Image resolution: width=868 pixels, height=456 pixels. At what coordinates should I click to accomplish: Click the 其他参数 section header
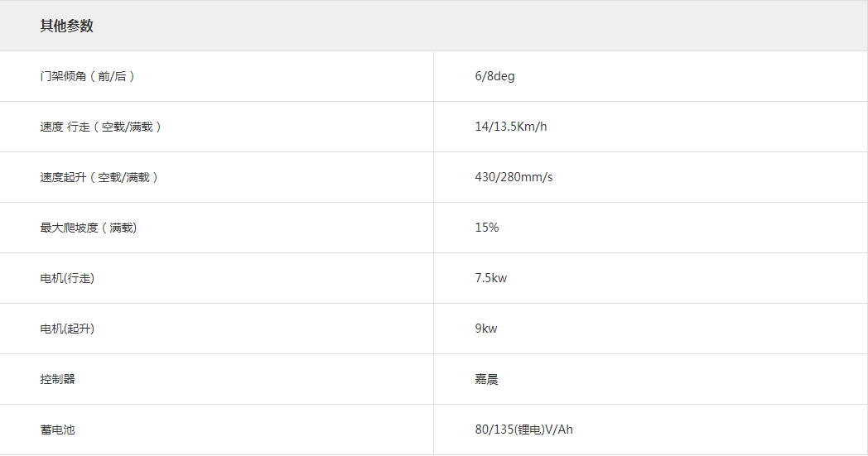point(67,26)
